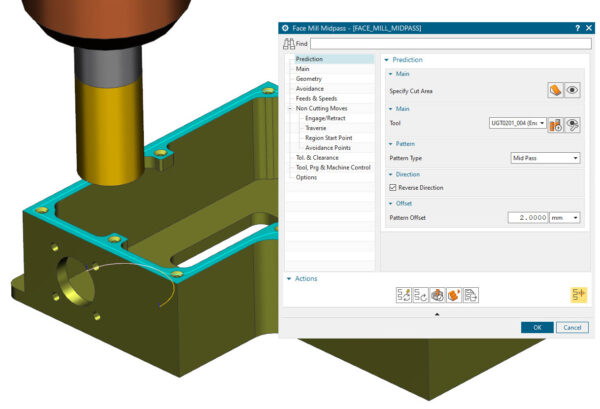Screen dimensions: 600x409
Task: Click the Specify Cut Area select icon
Action: point(554,90)
